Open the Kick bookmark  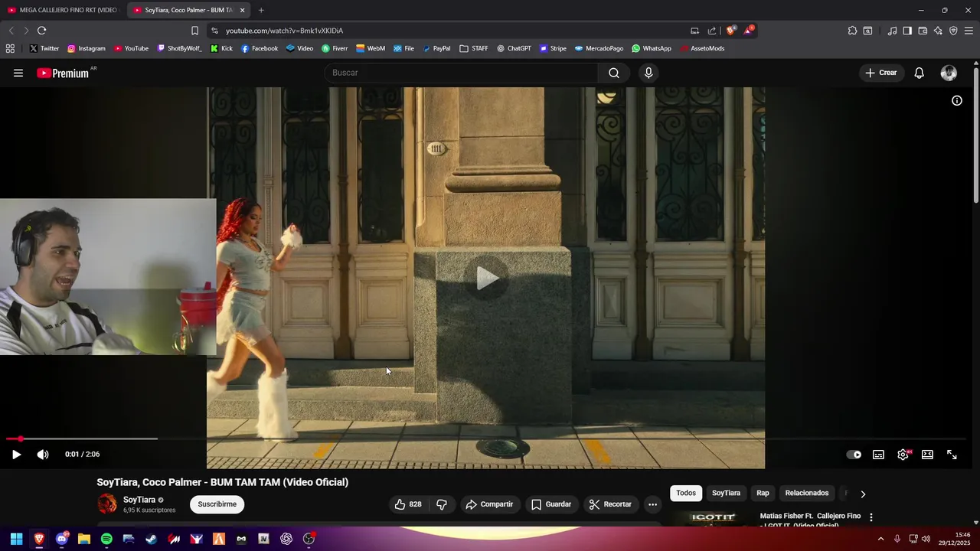tap(221, 48)
